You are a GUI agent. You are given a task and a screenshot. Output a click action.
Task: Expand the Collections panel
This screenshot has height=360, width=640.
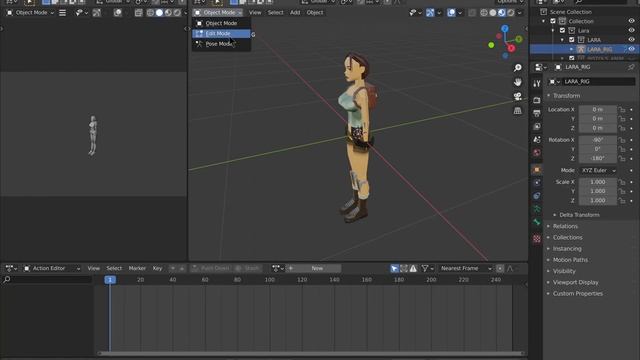point(567,238)
